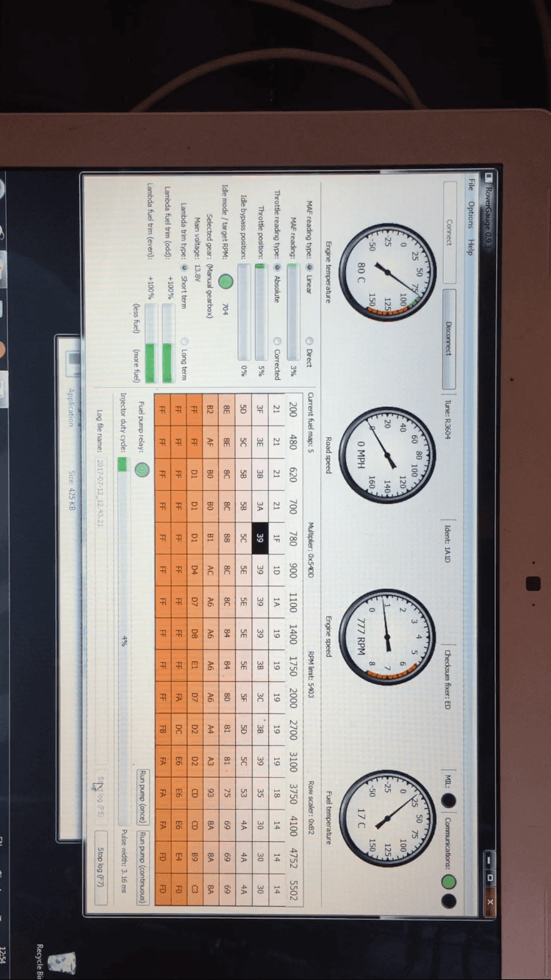Click the green Communications indicator light

coord(449,882)
